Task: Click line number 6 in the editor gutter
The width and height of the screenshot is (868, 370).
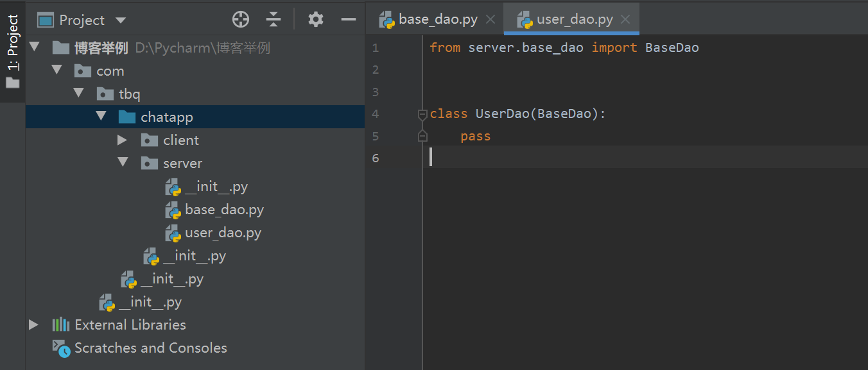Action: click(376, 157)
